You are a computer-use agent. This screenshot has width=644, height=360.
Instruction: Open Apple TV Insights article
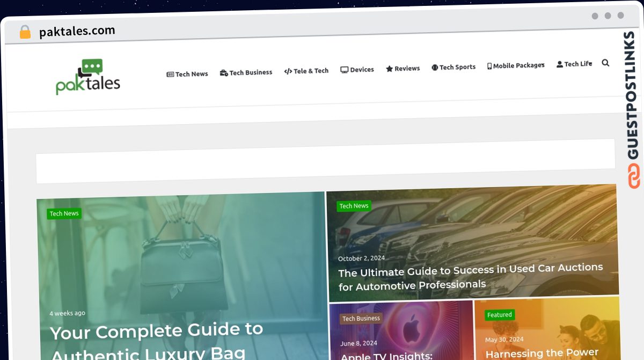386,356
